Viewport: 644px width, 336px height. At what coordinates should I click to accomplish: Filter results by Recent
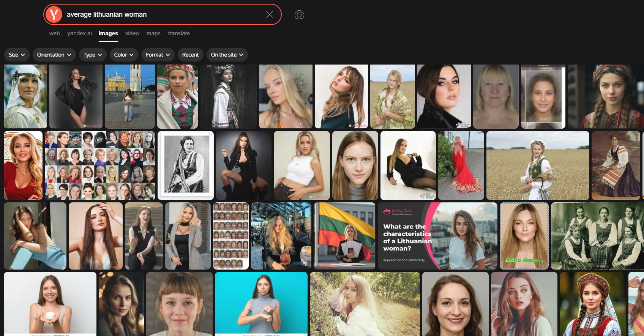coord(190,55)
